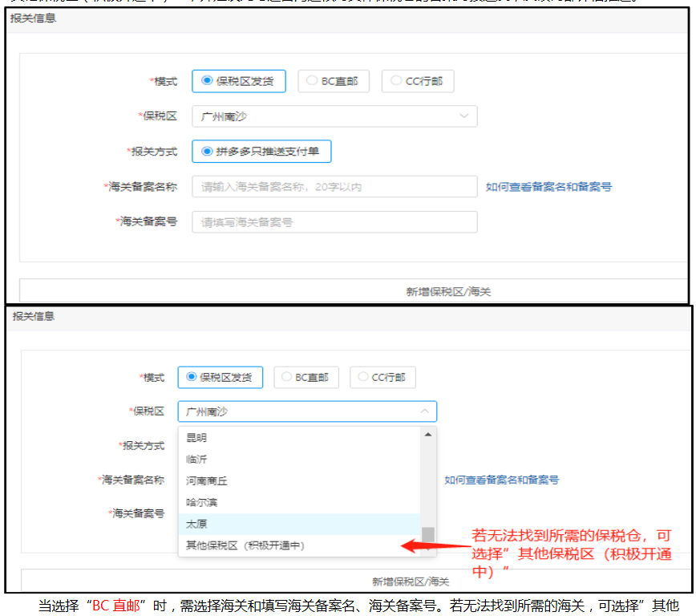The width and height of the screenshot is (696, 616).
Task: Select 哈尔滨 from the bonded zone list
Action: pyautogui.click(x=201, y=502)
